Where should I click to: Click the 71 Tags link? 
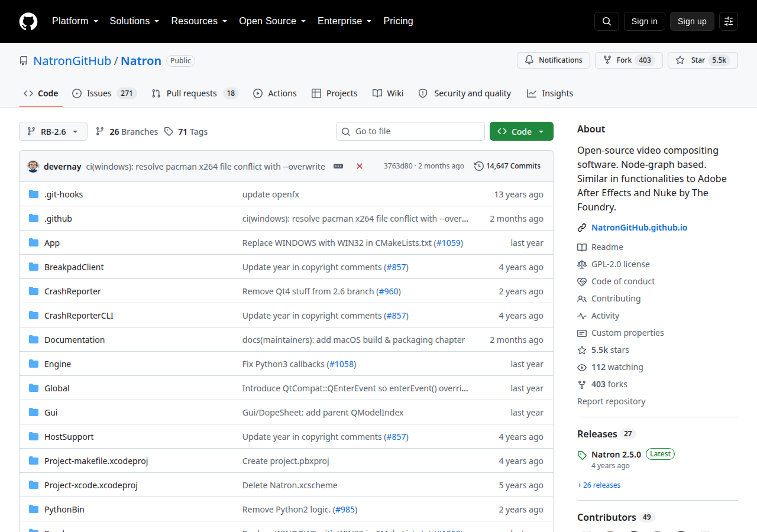(186, 131)
